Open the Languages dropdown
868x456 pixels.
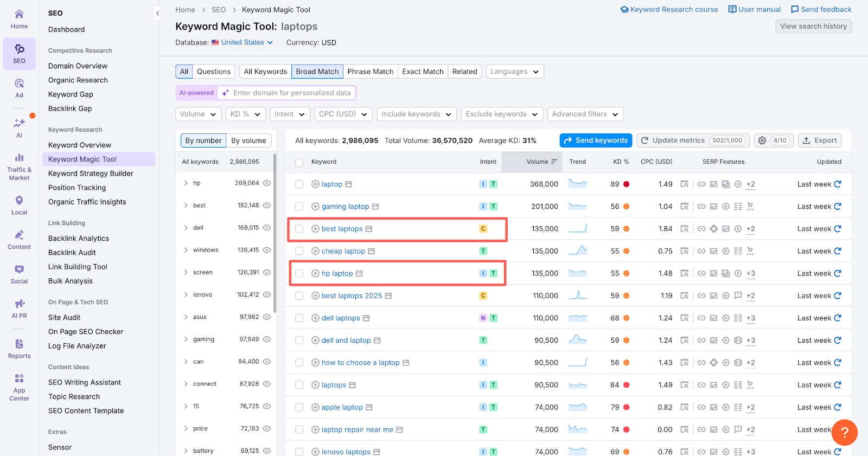point(515,72)
